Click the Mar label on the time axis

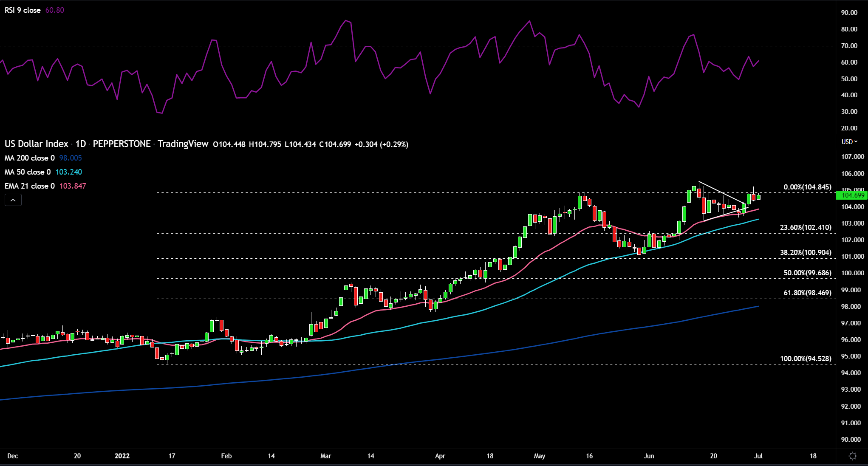pyautogui.click(x=326, y=456)
